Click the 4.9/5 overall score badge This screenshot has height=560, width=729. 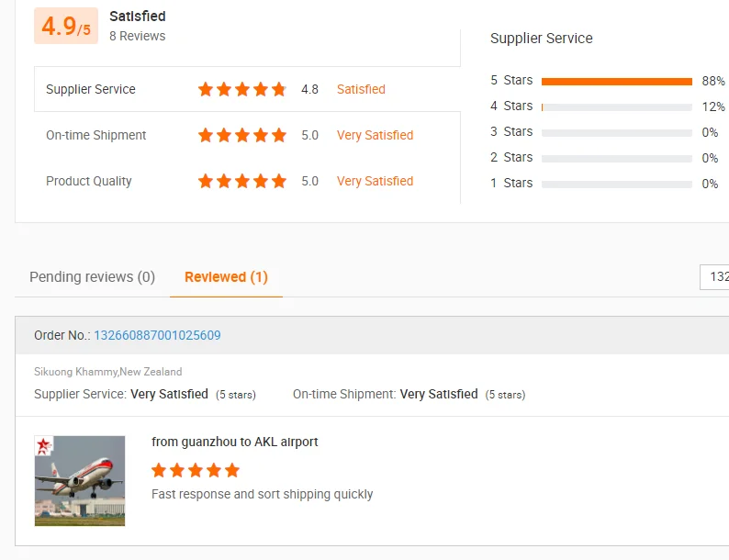click(66, 27)
